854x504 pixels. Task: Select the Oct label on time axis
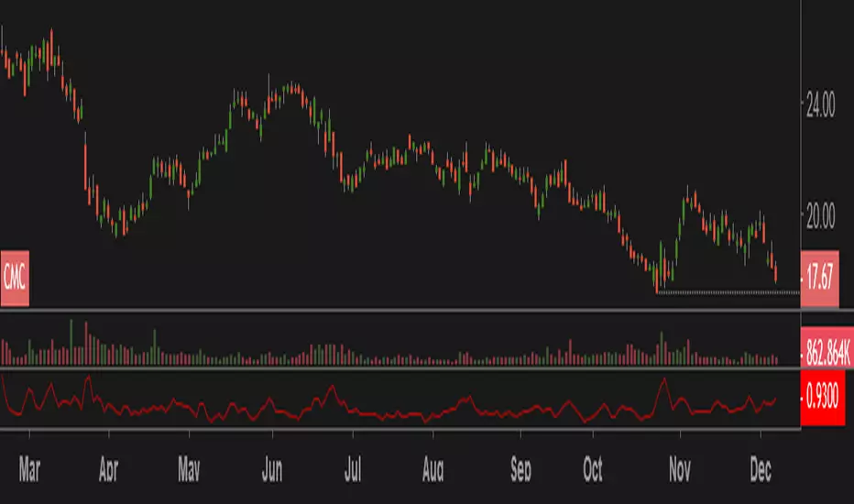pos(593,468)
